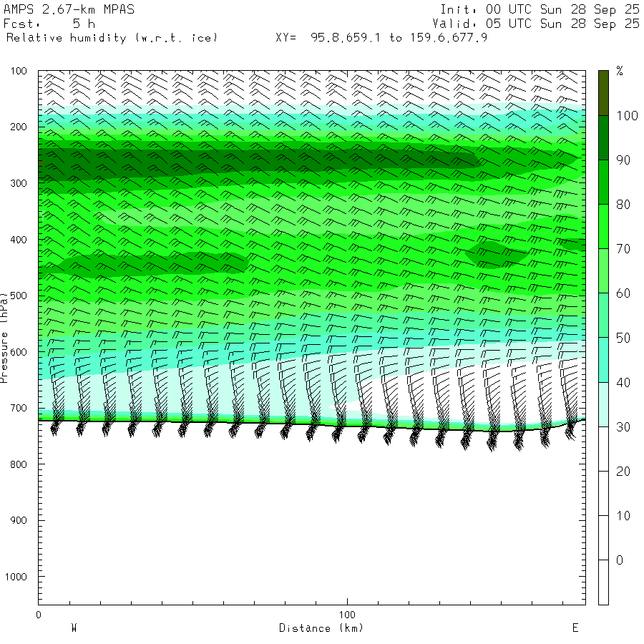Click the olive colorbar segment above 100%
Viewport: 644px width, 644px height.
point(603,93)
